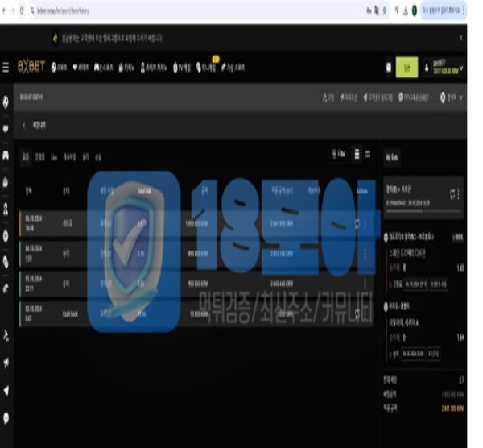Toggle the compact list view icon
This screenshot has height=448, width=483.
pyautogui.click(x=368, y=154)
